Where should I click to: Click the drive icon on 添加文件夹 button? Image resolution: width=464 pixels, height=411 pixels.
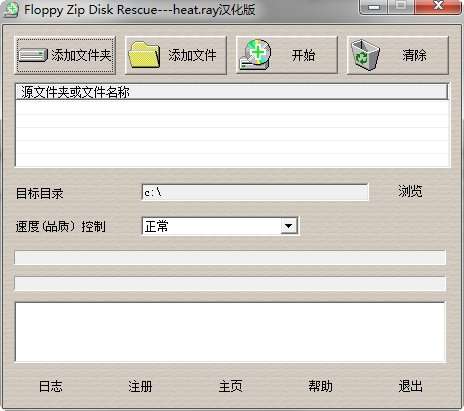click(x=33, y=55)
